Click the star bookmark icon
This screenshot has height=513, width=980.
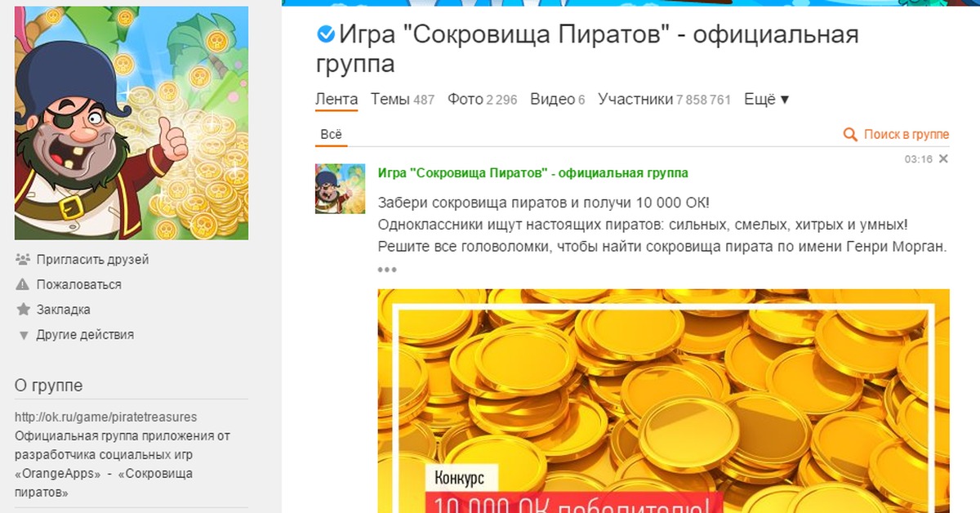click(x=23, y=310)
